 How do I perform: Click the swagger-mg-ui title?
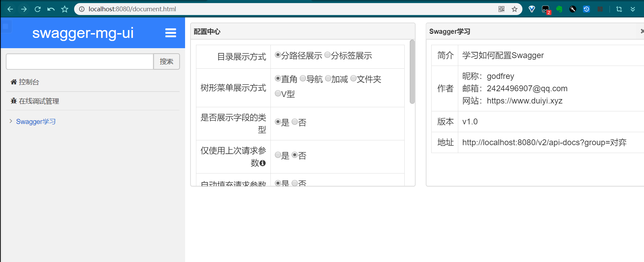[x=83, y=33]
